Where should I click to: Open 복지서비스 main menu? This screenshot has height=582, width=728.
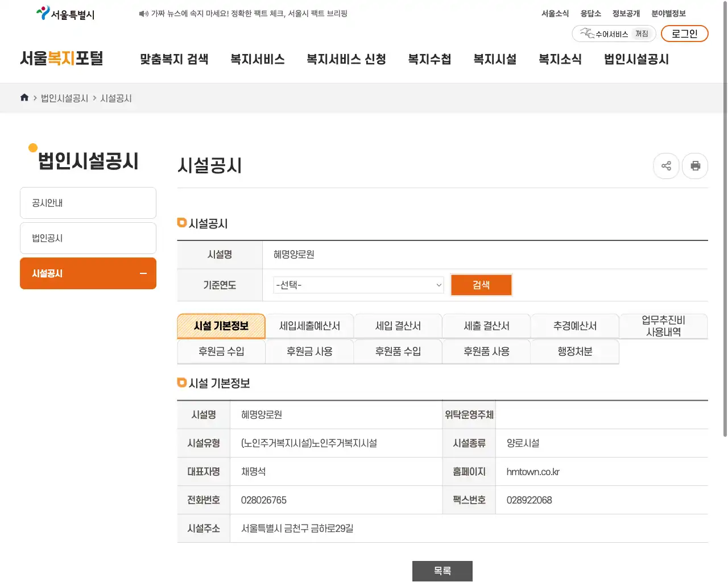point(258,59)
